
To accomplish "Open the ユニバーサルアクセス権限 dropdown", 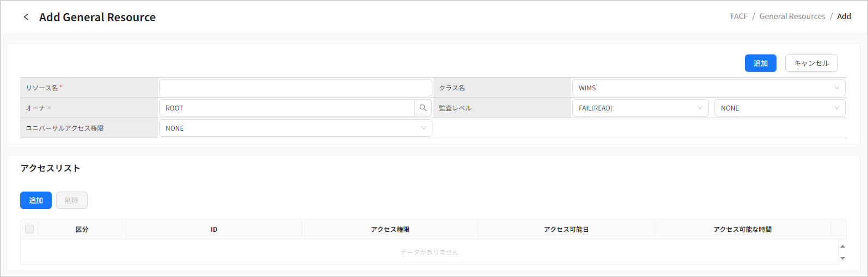I will point(295,128).
